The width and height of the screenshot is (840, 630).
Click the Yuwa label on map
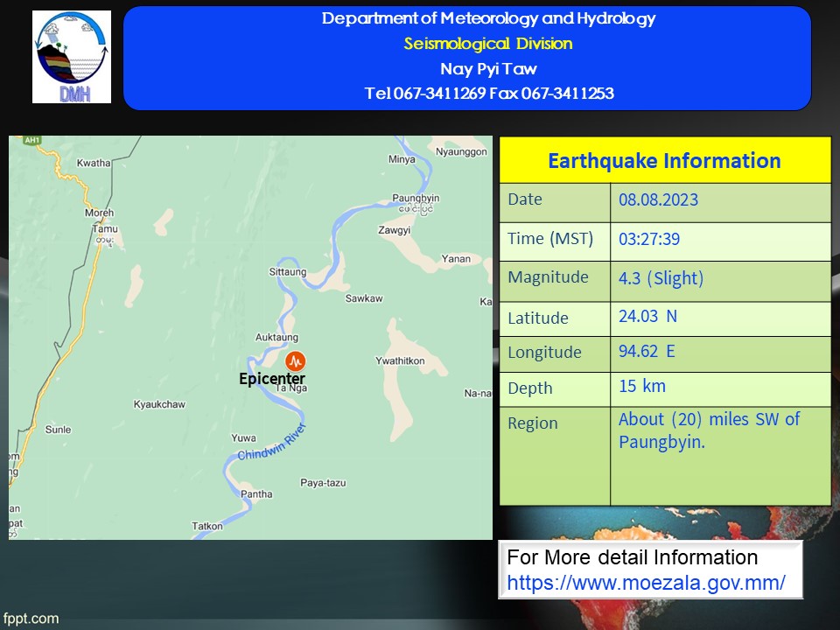243,437
